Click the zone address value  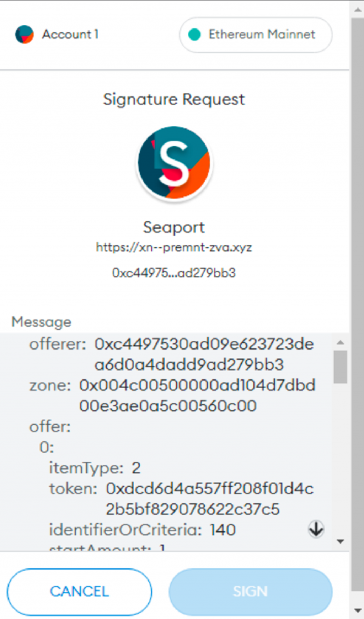[x=197, y=395]
